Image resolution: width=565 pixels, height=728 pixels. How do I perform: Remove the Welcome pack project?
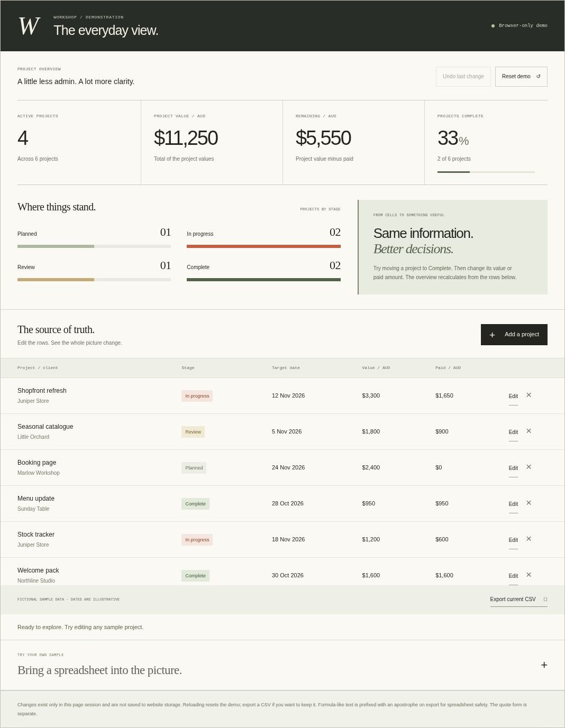(x=528, y=575)
